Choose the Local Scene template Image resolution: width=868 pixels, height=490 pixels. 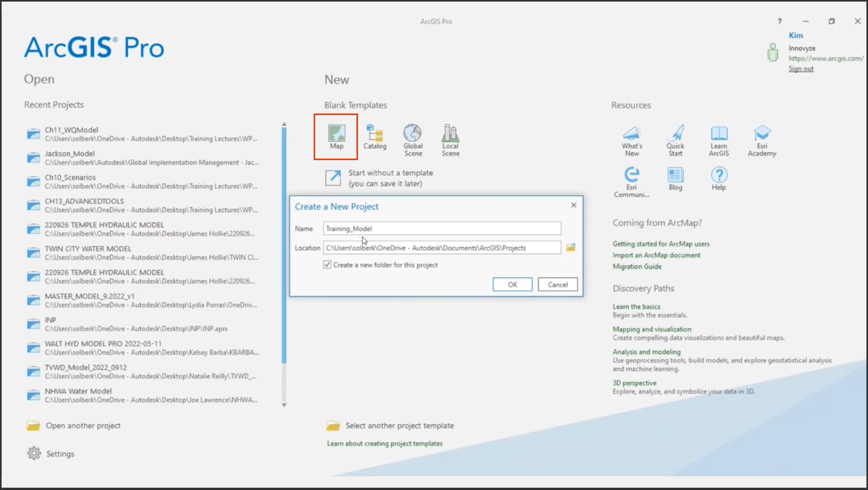pos(450,140)
